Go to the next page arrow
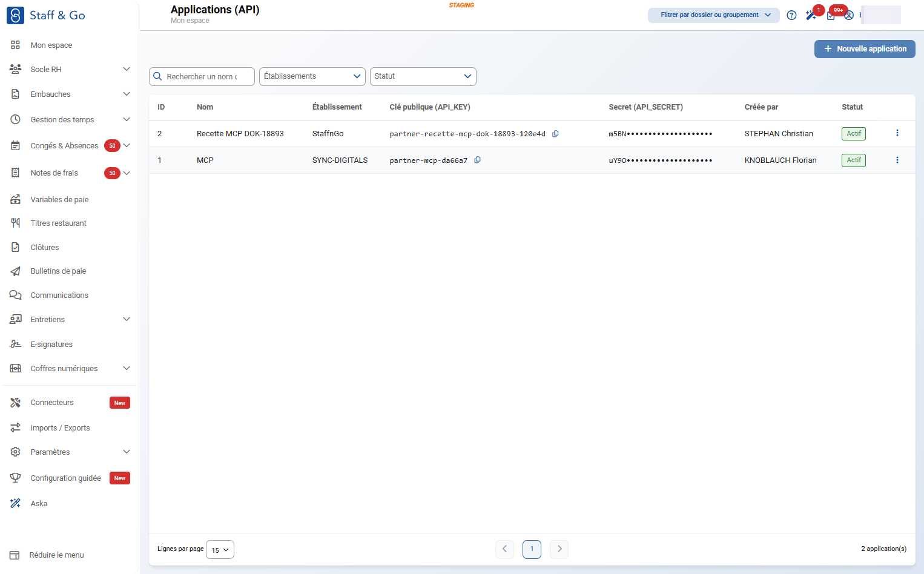 point(559,549)
